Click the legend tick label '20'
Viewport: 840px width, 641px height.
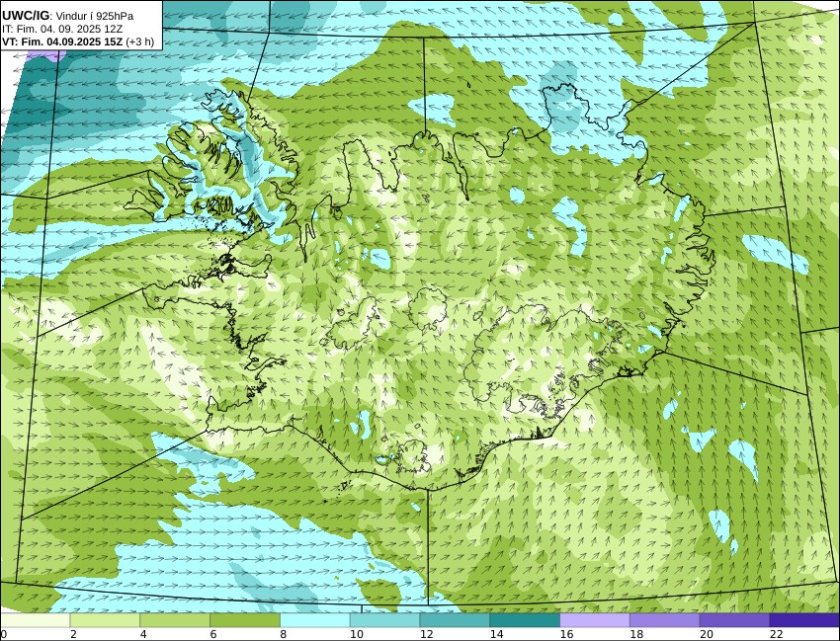707,634
